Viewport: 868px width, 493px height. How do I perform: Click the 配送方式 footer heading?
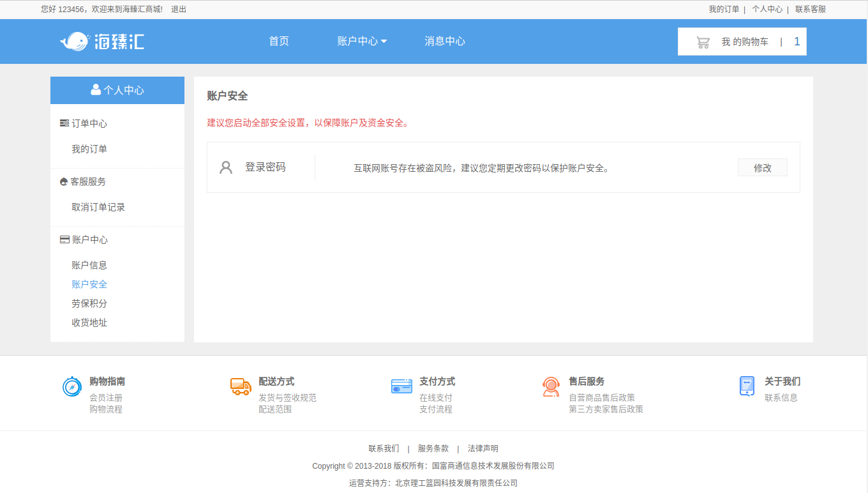tap(276, 381)
